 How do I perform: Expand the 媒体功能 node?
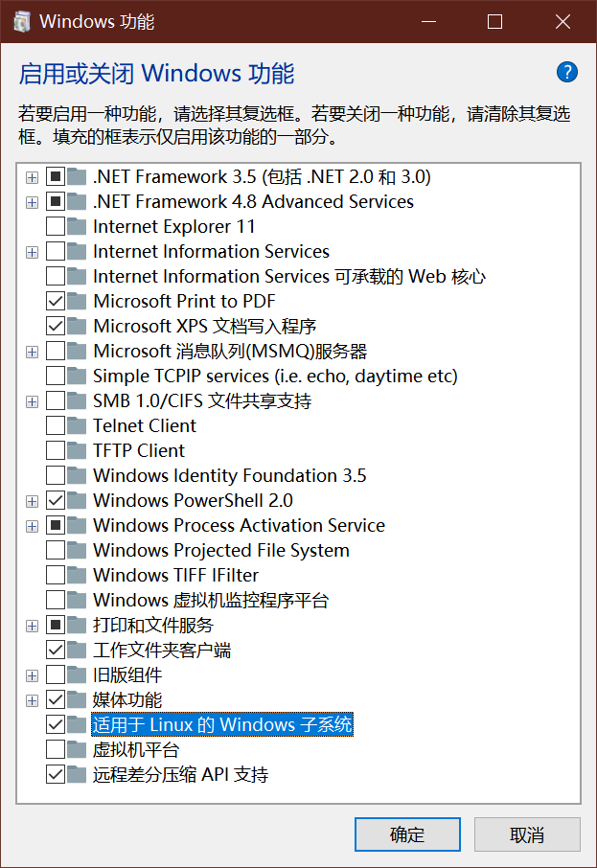pos(33,701)
